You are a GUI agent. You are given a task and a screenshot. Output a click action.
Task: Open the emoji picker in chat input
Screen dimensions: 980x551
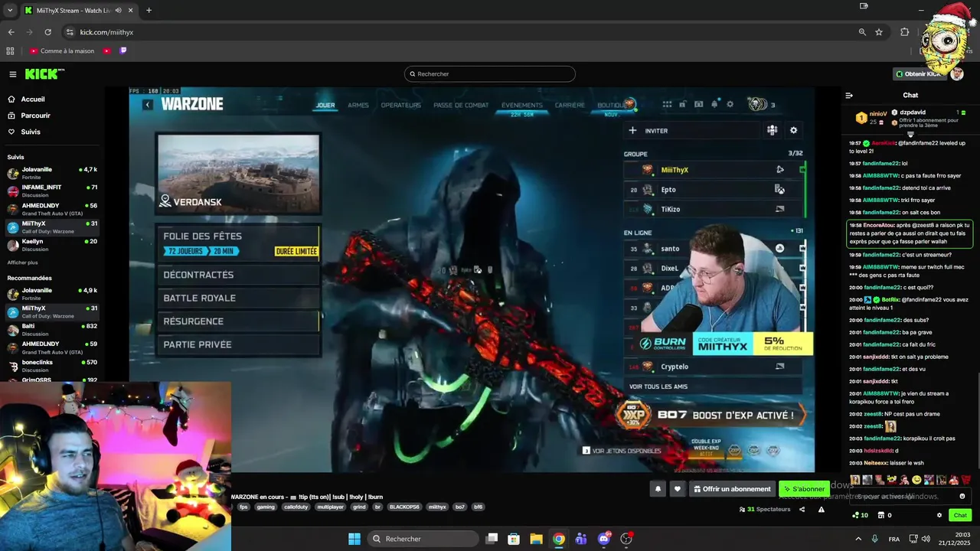962,496
